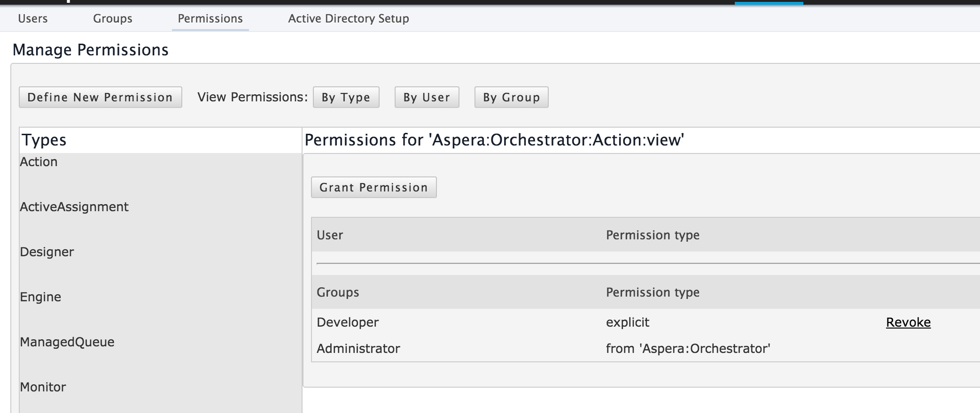Click the Administrator group row name

click(358, 349)
